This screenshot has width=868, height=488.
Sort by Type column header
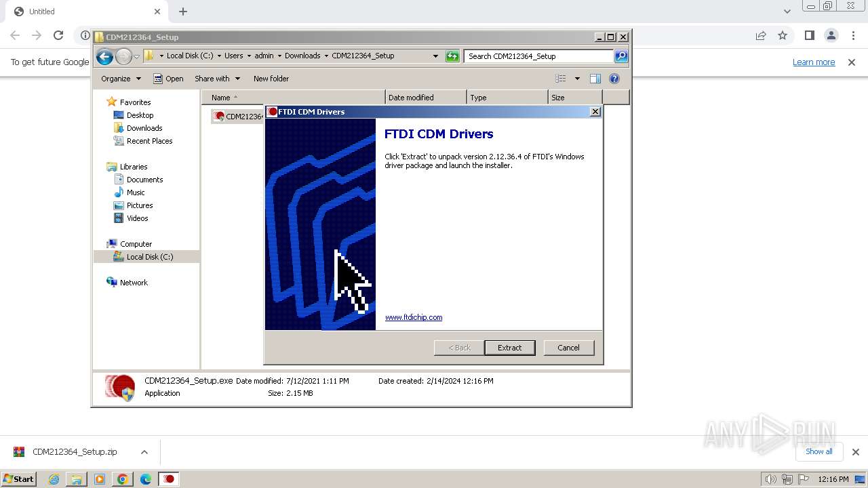point(507,98)
